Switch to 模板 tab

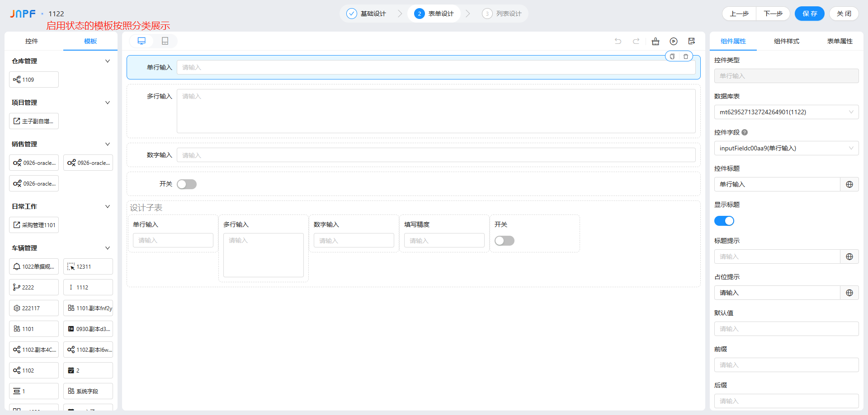tap(90, 41)
